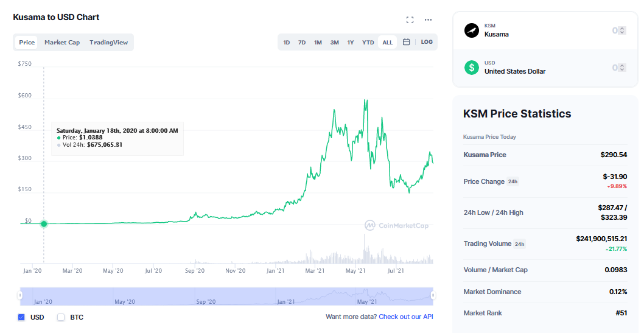Image resolution: width=644 pixels, height=333 pixels.
Task: Click the fullscreen chart icon
Action: 410,20
